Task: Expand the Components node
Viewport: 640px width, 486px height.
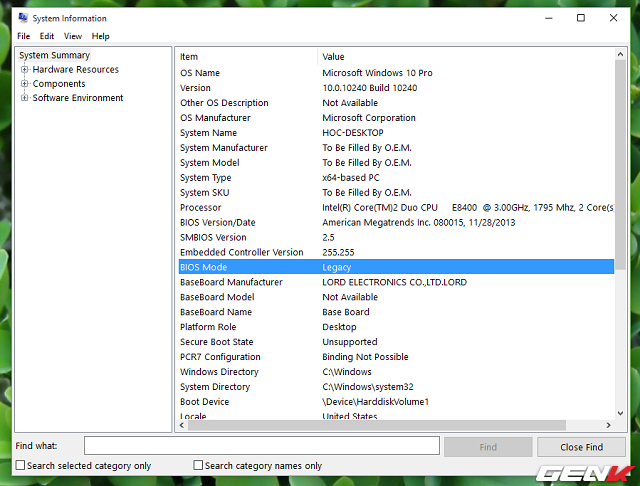Action: pos(24,84)
